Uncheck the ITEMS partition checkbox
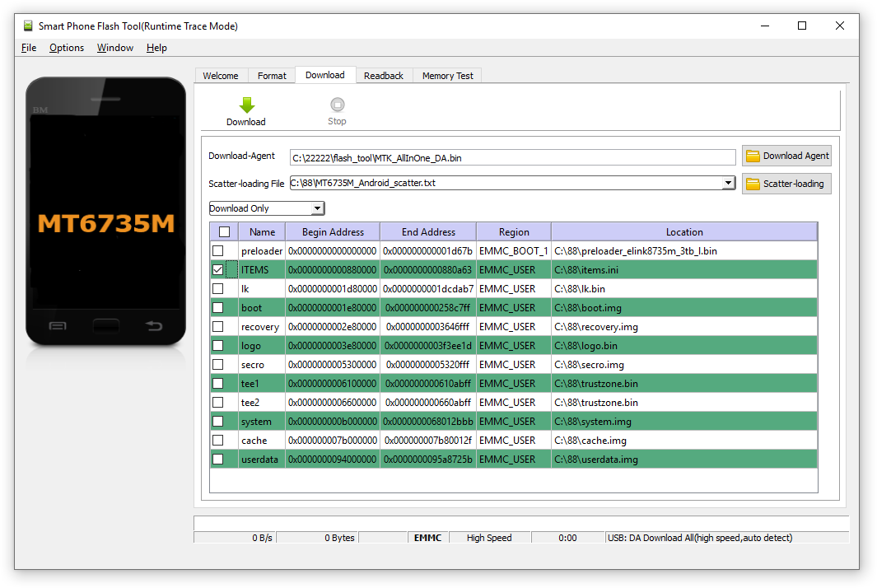 [217, 270]
